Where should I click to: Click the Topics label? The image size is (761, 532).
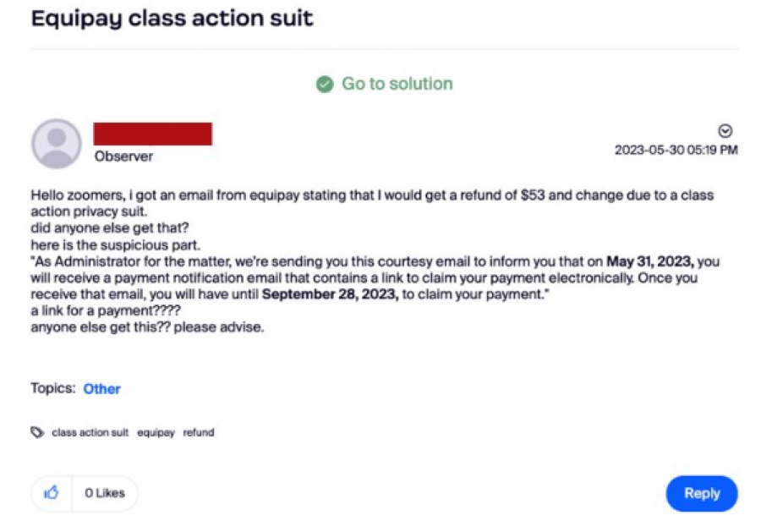(53, 388)
